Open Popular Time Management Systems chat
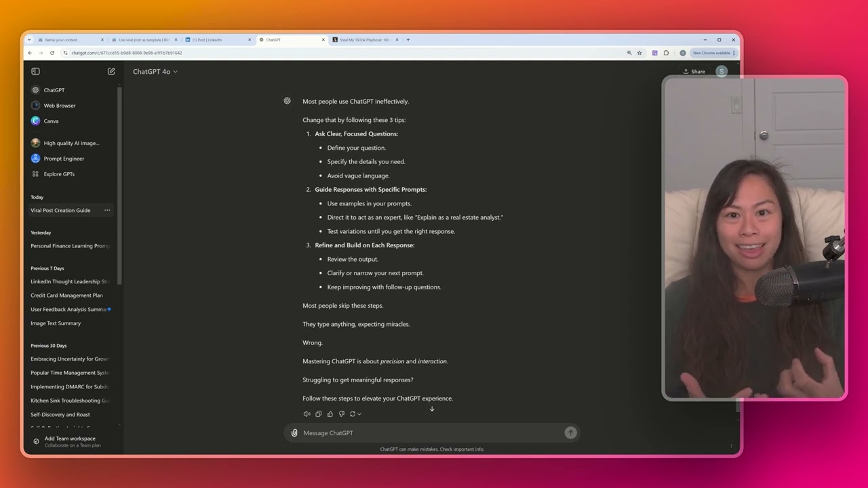The image size is (868, 488). [x=71, y=373]
